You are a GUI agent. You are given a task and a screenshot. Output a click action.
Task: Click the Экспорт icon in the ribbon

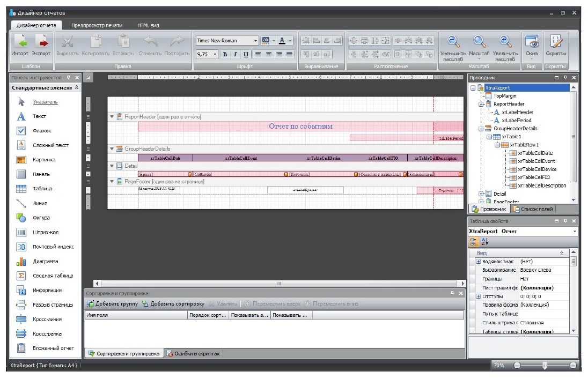tap(41, 41)
